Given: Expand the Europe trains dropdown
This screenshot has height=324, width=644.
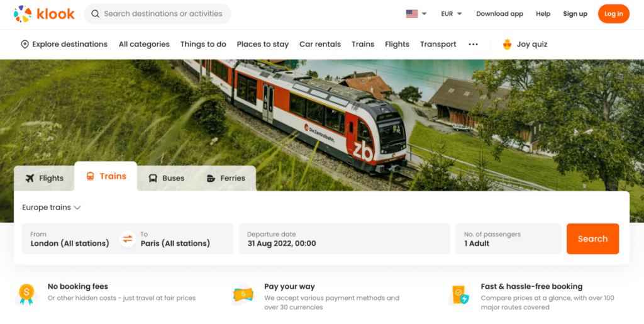Looking at the screenshot, I should [52, 208].
